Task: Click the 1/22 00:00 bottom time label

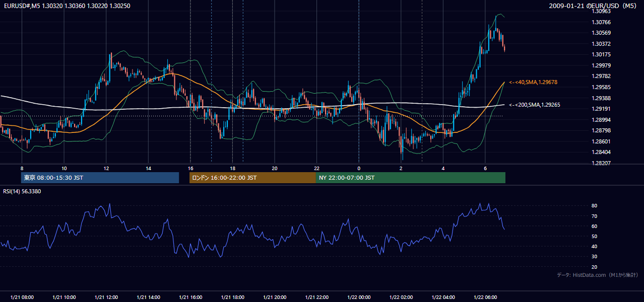Action: pyautogui.click(x=359, y=297)
